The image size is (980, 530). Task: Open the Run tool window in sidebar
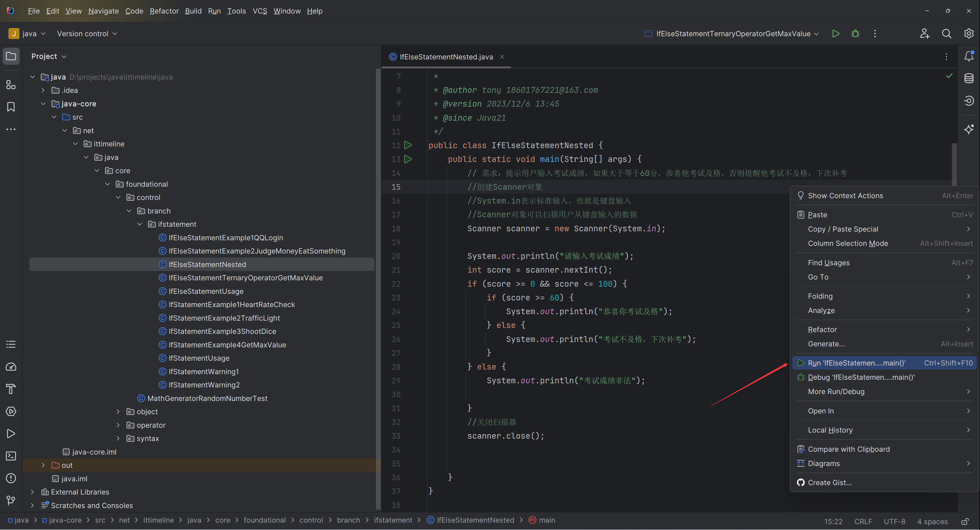(x=11, y=434)
